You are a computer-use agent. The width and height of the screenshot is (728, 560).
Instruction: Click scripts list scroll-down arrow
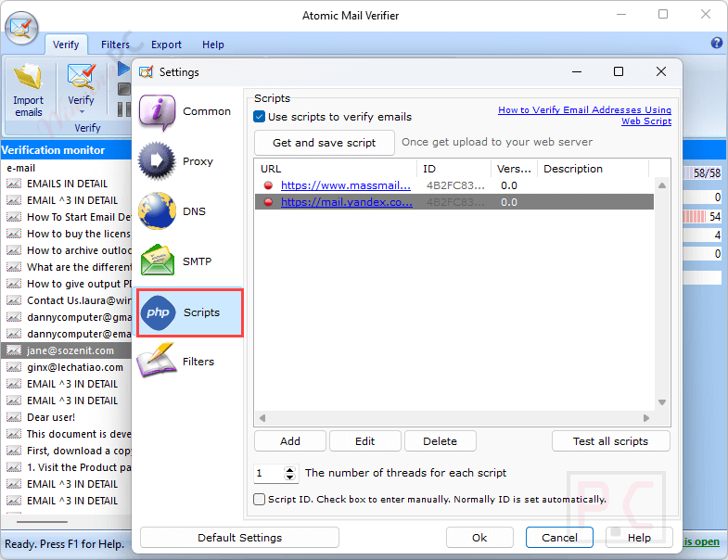[x=662, y=402]
